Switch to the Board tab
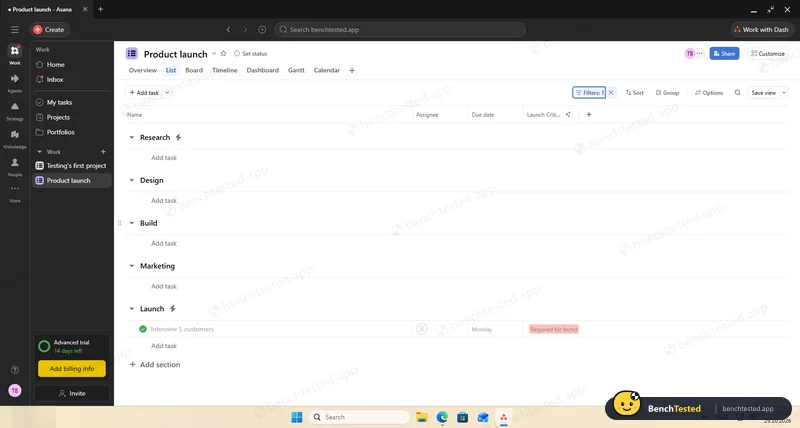Screen dimensions: 800x428 coord(194,70)
